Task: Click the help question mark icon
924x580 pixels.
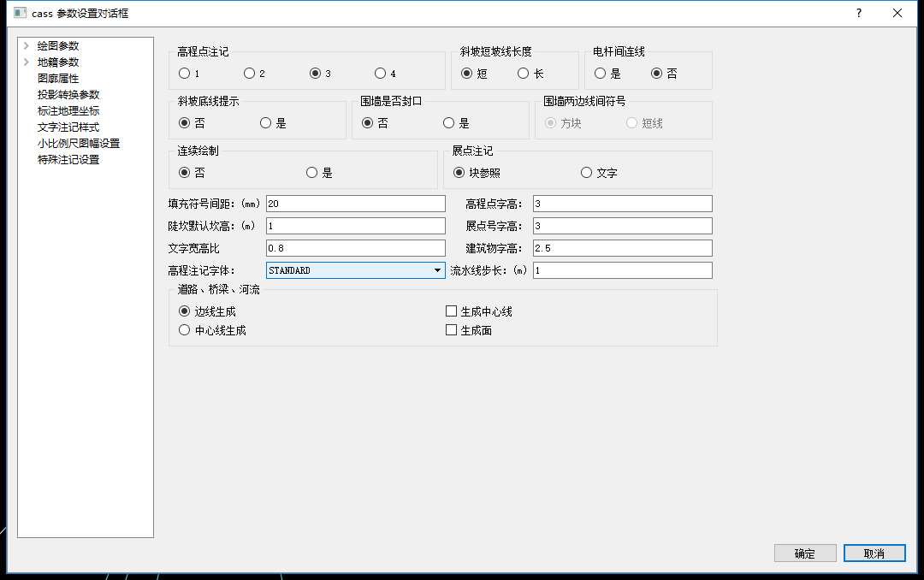Action: (x=858, y=13)
